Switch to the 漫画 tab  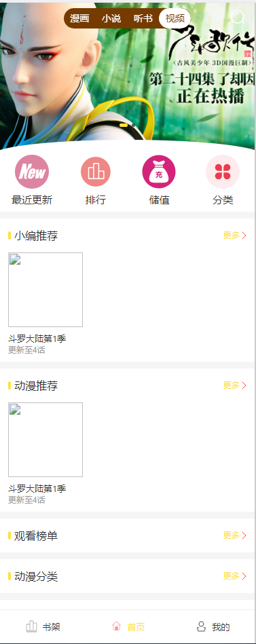coord(79,18)
